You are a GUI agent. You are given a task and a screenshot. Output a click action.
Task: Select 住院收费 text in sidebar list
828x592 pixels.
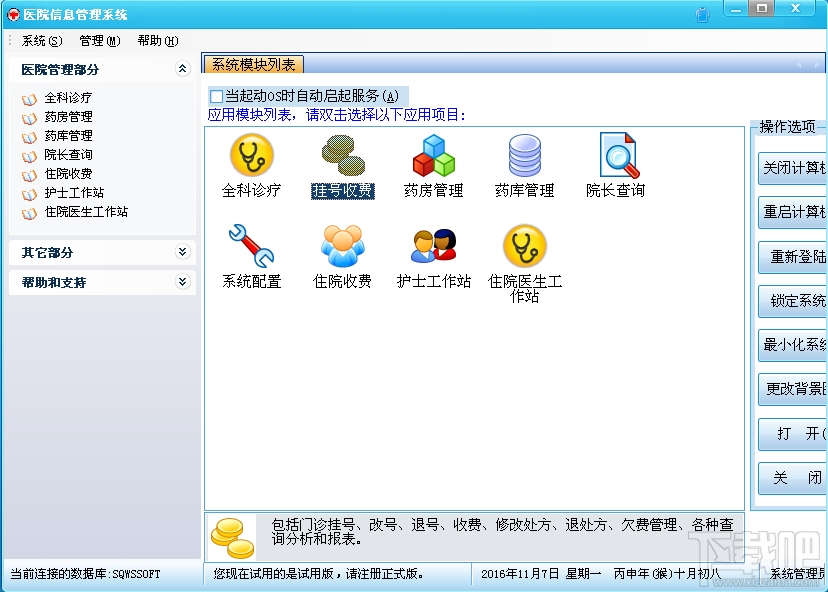(x=69, y=174)
